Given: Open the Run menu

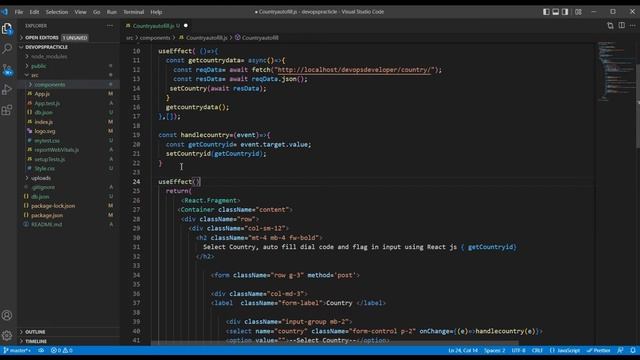Looking at the screenshot, I should click(111, 12).
